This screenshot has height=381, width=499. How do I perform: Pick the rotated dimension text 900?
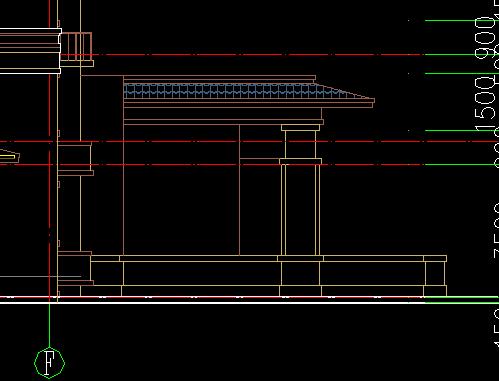click(x=486, y=37)
